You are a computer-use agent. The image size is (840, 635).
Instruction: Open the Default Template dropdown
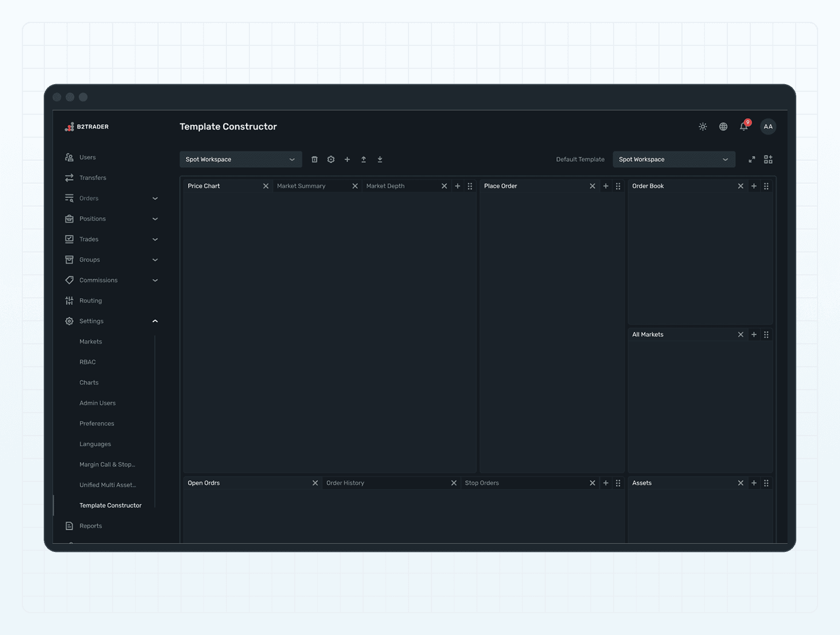[x=674, y=160]
